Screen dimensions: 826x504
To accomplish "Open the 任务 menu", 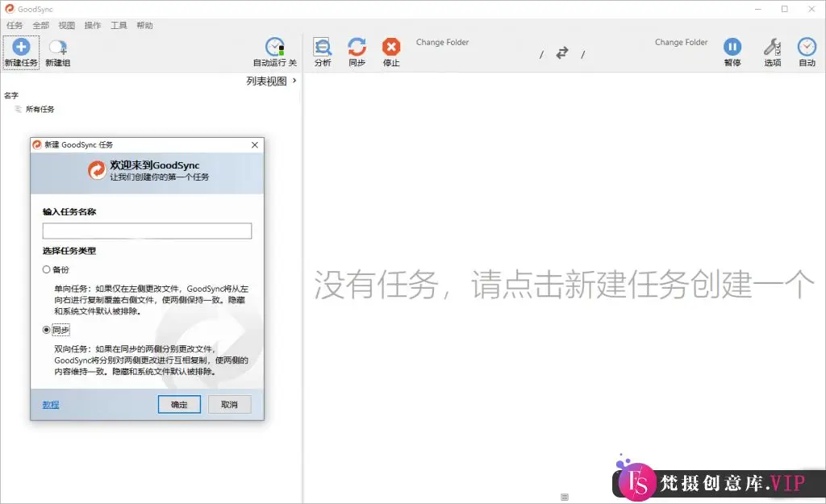I will click(15, 25).
